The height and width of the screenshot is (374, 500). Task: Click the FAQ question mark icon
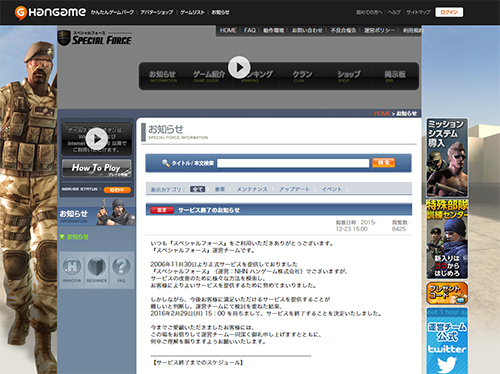[121, 266]
